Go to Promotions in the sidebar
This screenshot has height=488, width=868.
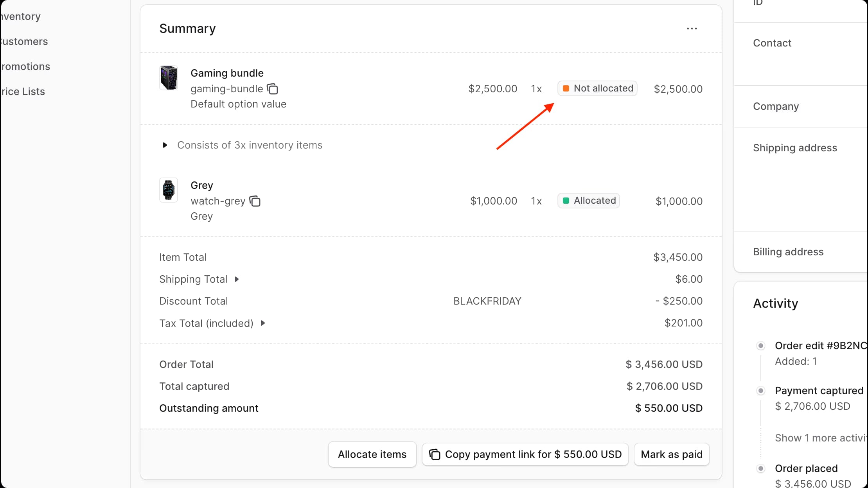[25, 66]
